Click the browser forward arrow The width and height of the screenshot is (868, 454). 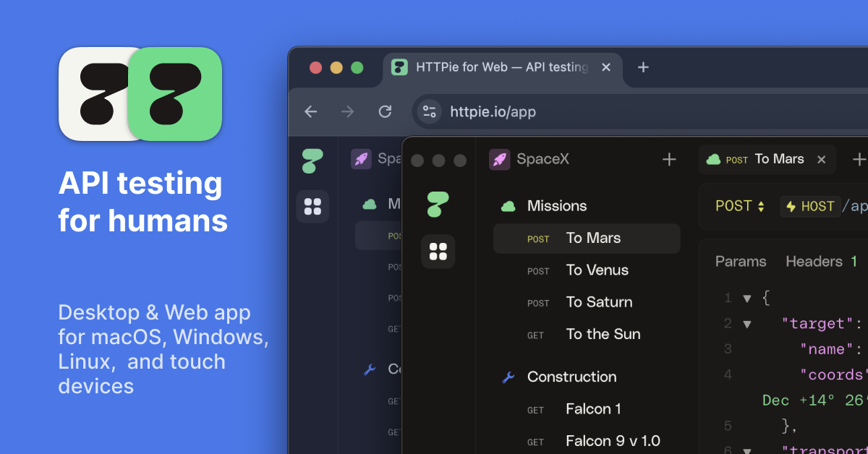348,111
